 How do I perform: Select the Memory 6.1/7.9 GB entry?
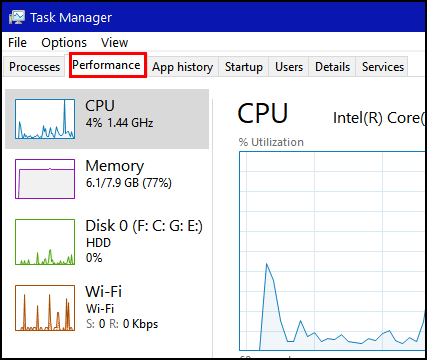(x=107, y=179)
